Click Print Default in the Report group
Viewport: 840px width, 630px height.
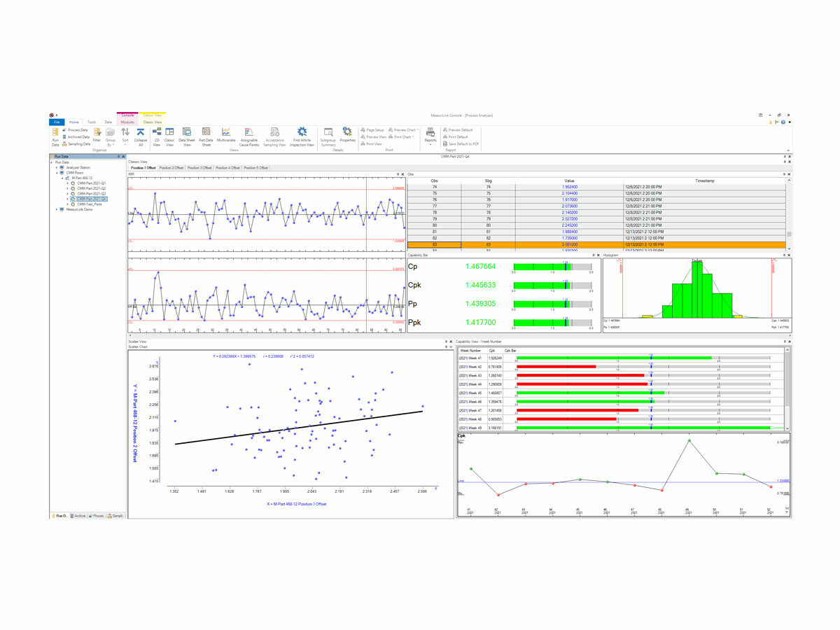[x=456, y=137]
